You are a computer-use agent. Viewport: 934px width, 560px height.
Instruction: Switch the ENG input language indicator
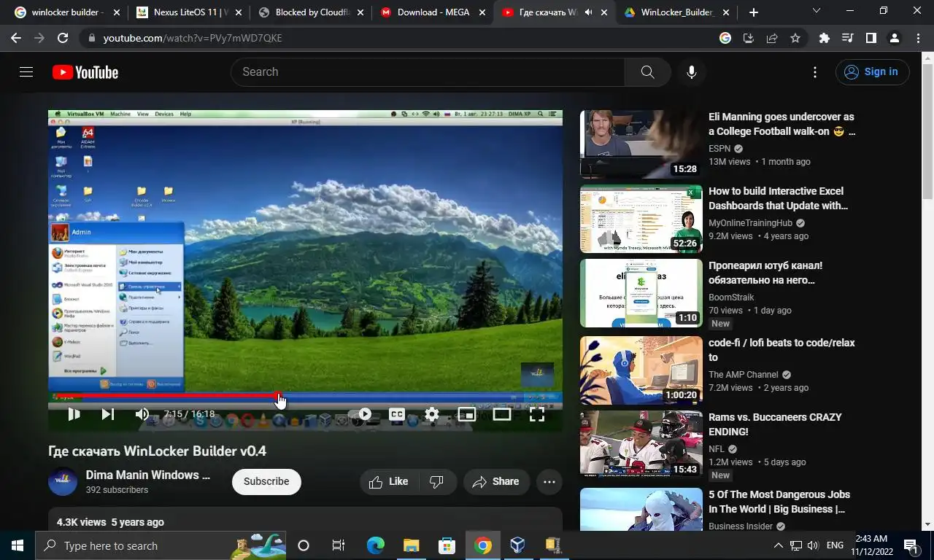pos(835,545)
